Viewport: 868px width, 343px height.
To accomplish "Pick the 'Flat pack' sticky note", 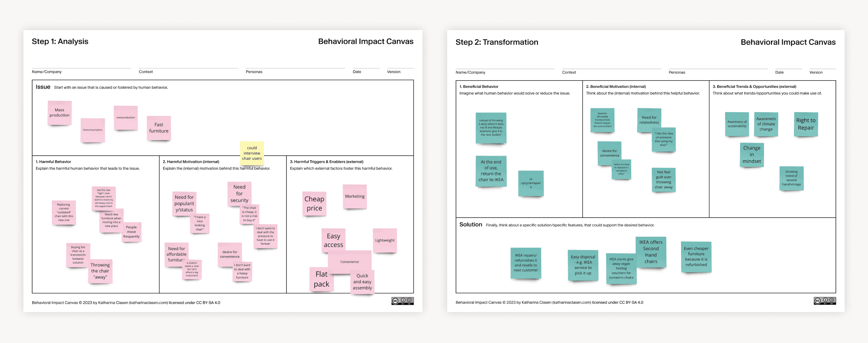I will [x=321, y=279].
